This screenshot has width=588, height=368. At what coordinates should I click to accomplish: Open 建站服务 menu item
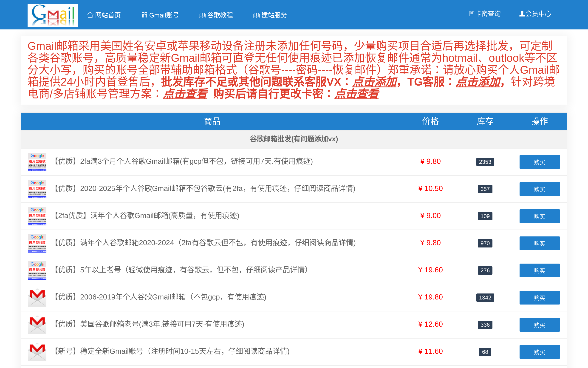pos(270,15)
